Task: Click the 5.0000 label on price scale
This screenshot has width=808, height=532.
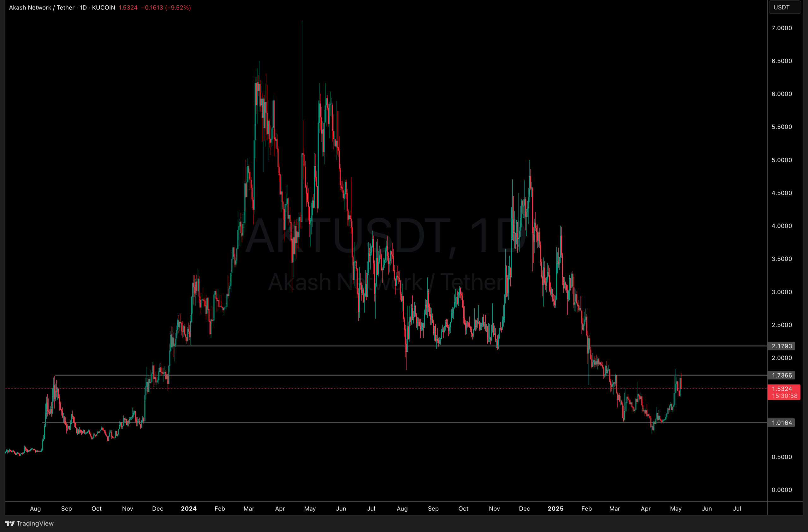Action: [x=781, y=160]
